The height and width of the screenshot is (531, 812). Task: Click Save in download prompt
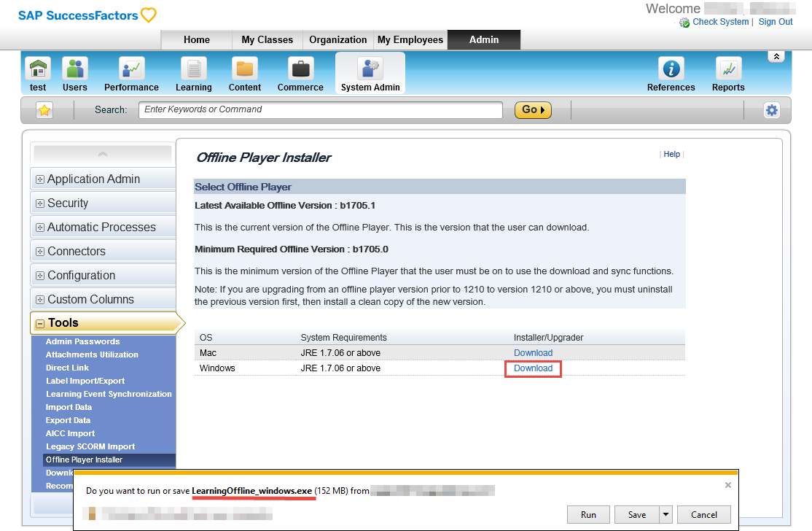[636, 514]
